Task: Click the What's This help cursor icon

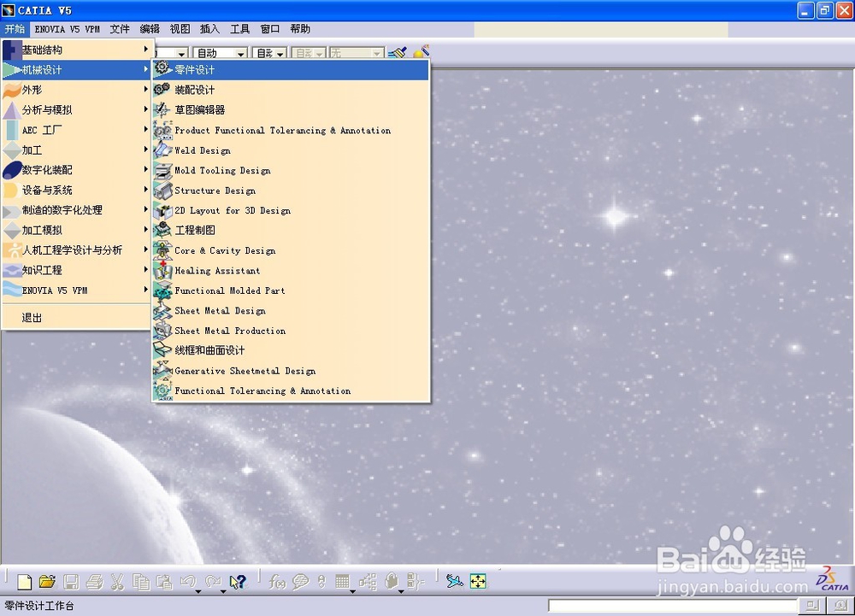Action: [x=238, y=582]
